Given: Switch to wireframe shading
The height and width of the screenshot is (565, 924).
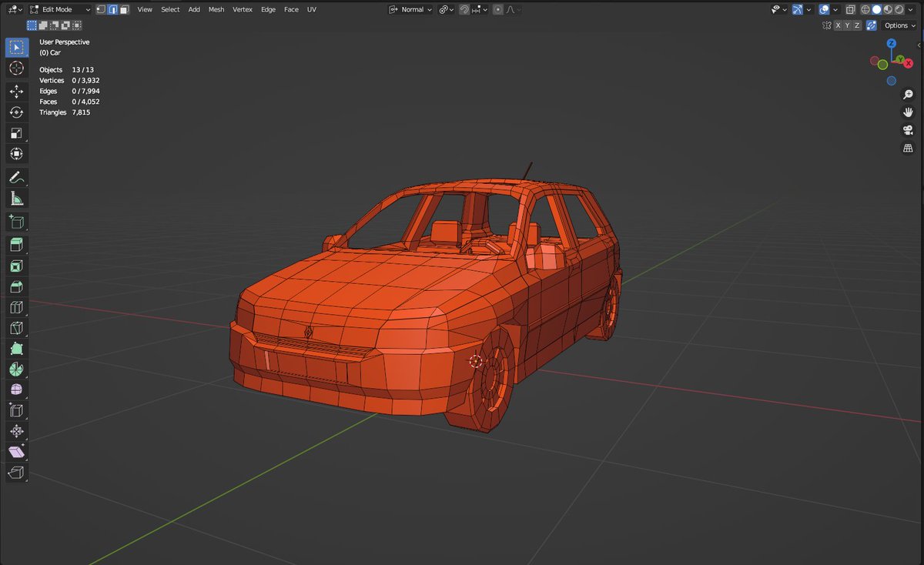Looking at the screenshot, I should (x=865, y=9).
